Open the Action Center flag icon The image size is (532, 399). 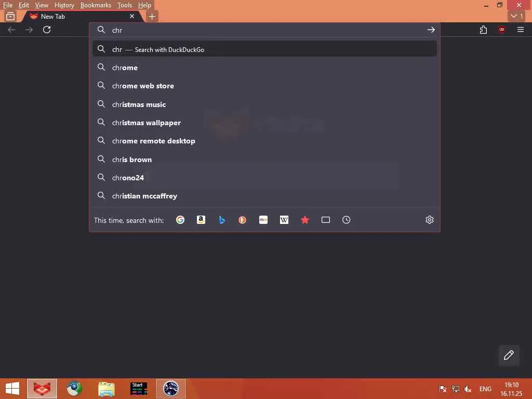[x=443, y=389]
